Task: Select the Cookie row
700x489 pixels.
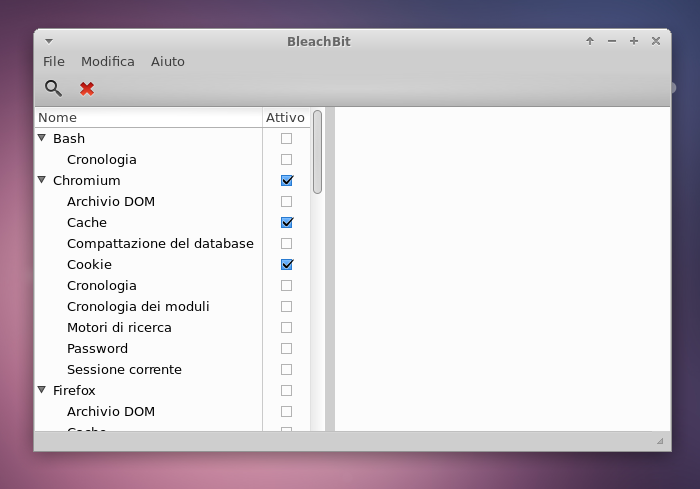Action: pyautogui.click(x=89, y=264)
